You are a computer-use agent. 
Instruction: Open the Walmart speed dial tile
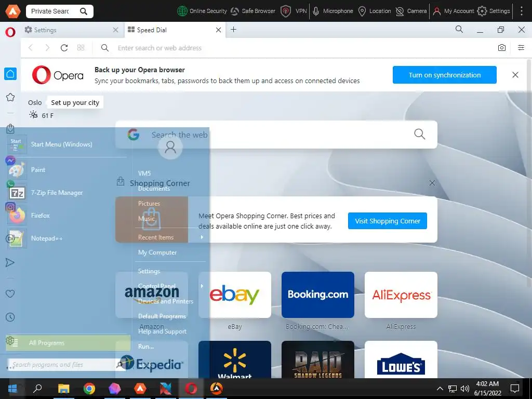(x=235, y=360)
